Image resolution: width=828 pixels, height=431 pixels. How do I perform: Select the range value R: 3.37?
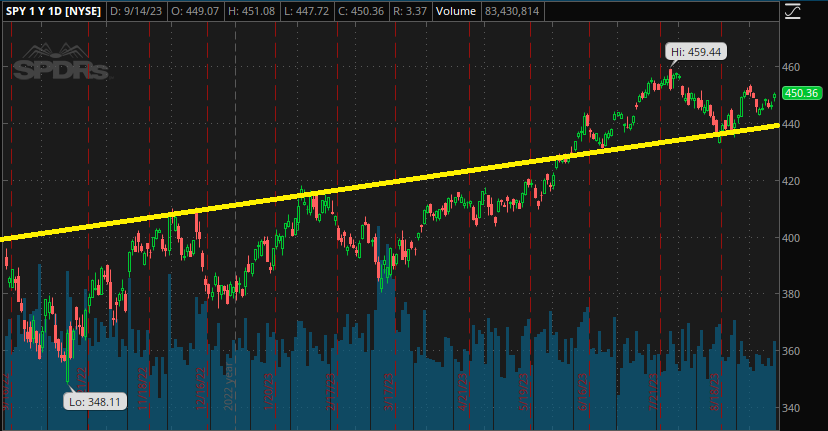(x=410, y=11)
